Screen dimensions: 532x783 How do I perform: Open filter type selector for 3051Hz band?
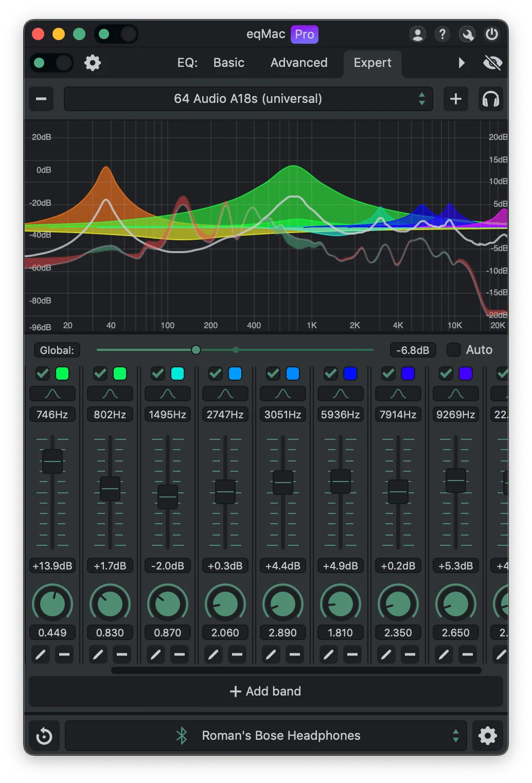283,394
